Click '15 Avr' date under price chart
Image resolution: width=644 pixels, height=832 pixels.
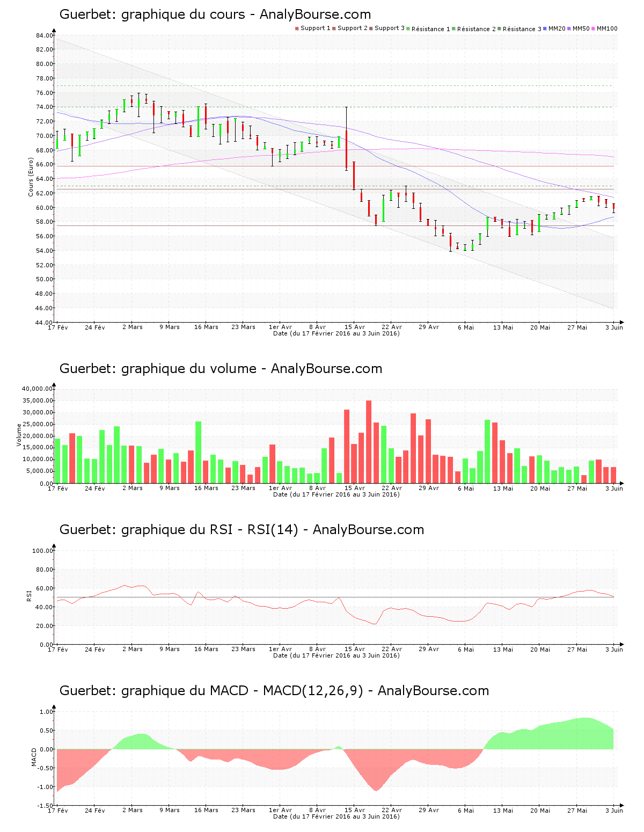click(355, 327)
